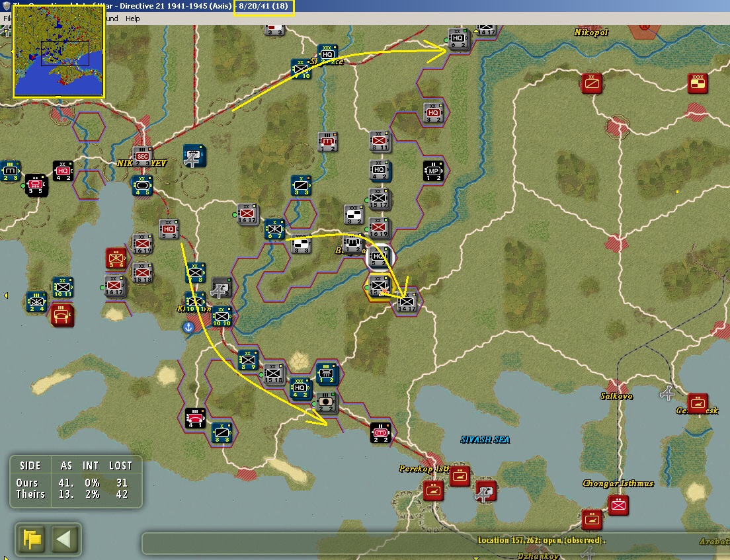The width and height of the screenshot is (730, 560).
Task: Click the Chongar Isthmus label
Action: (x=618, y=483)
